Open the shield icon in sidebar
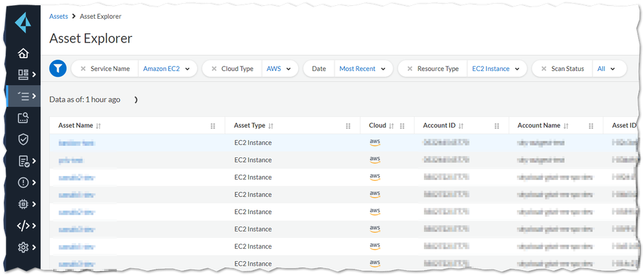Image resolution: width=644 pixels, height=276 pixels. 23,139
